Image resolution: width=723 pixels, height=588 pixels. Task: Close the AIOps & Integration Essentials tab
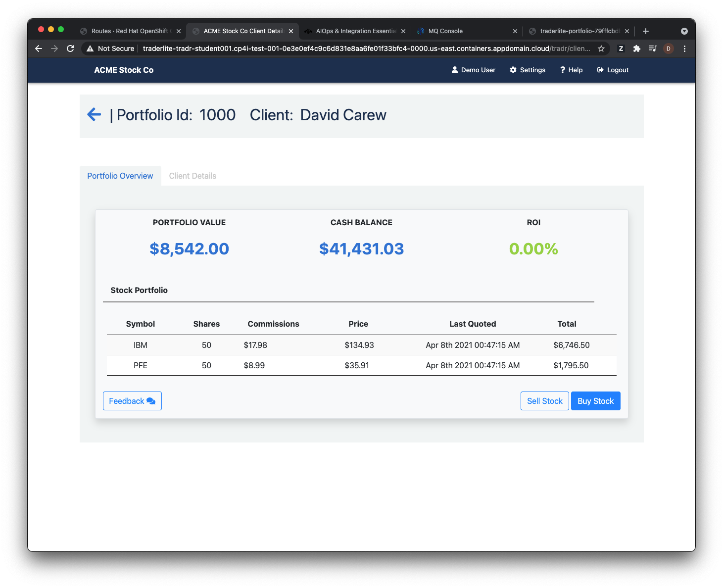pos(403,31)
